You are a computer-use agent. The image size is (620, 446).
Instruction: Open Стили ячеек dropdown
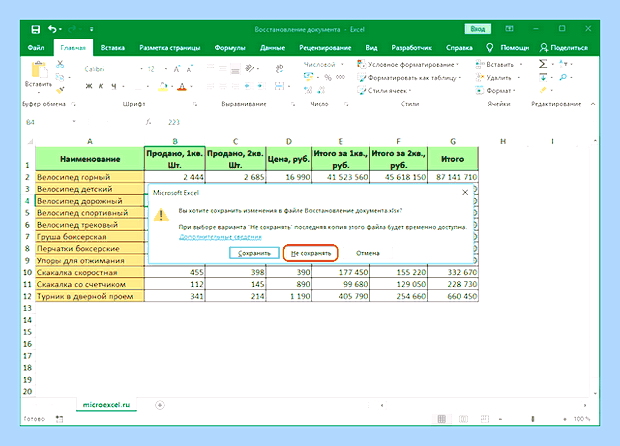384,91
